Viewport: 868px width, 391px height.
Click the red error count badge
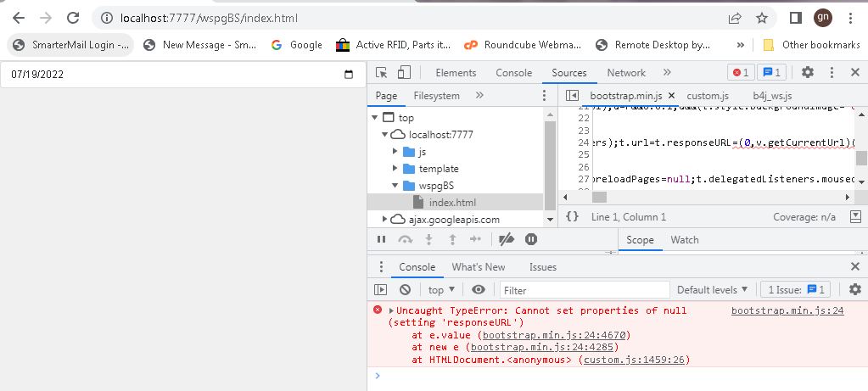click(741, 72)
